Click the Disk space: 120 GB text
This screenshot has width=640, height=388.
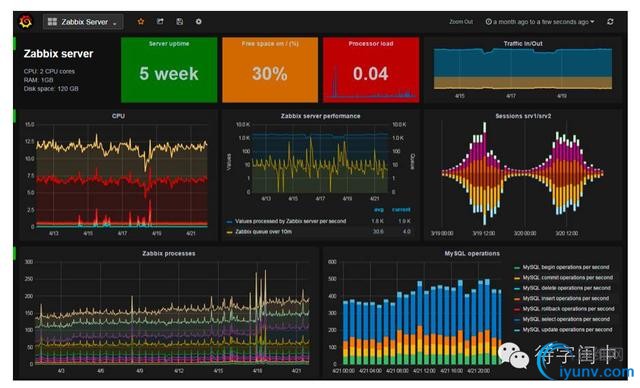pos(51,89)
